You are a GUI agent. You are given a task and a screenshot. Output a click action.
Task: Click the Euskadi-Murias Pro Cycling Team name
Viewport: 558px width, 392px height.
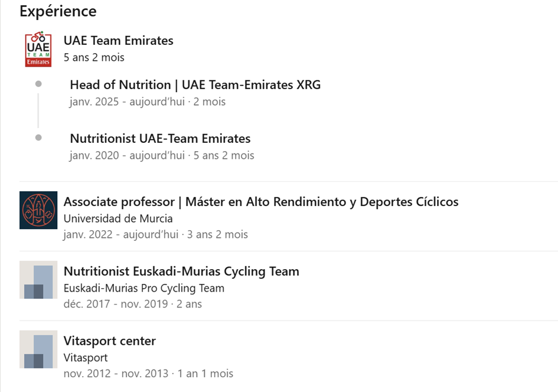144,288
